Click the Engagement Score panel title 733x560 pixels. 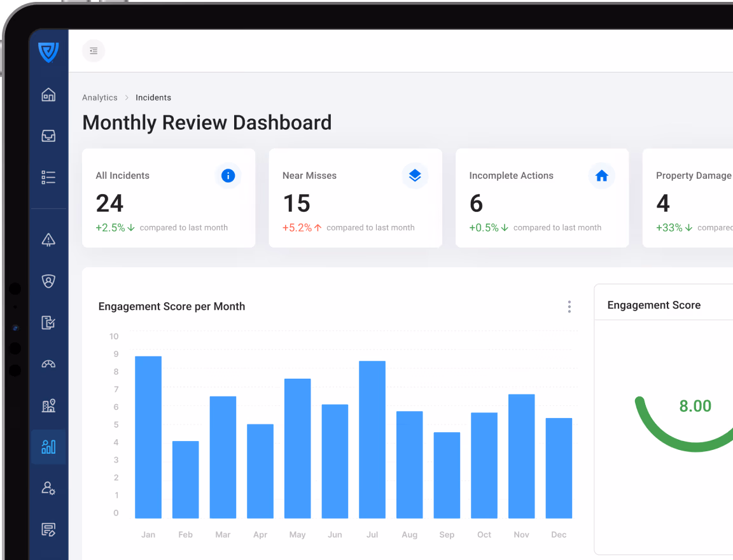[x=654, y=305]
